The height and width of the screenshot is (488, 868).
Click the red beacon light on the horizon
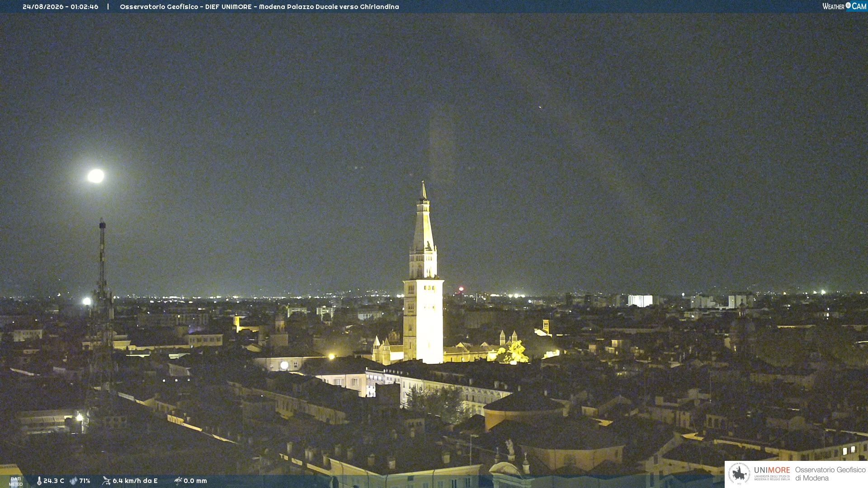click(461, 289)
